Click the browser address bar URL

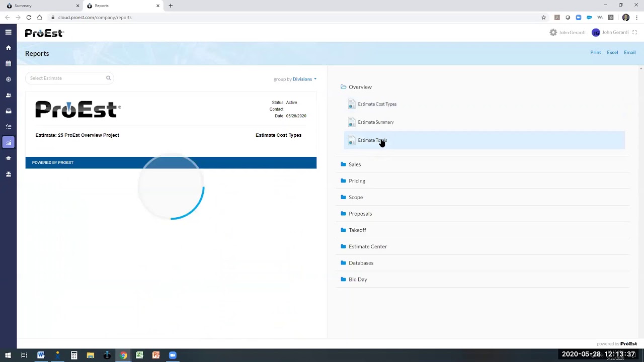tap(95, 18)
